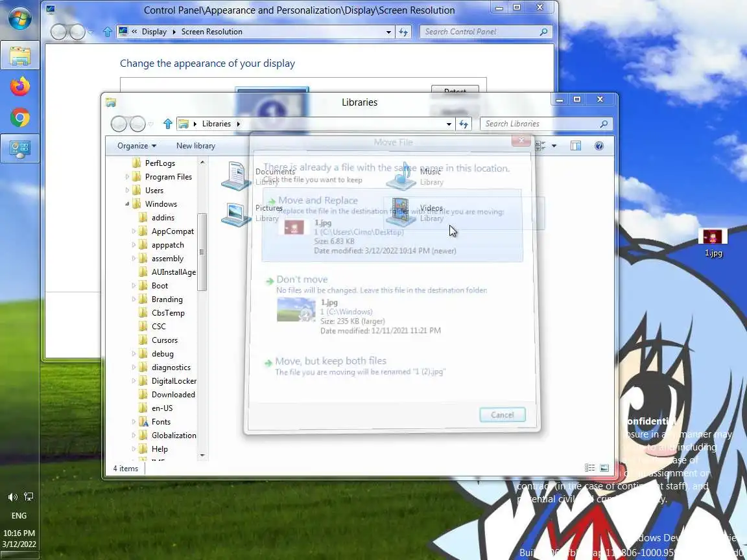Viewport: 747px width, 560px height.
Task: Expand the Program Files folder node
Action: click(x=126, y=177)
